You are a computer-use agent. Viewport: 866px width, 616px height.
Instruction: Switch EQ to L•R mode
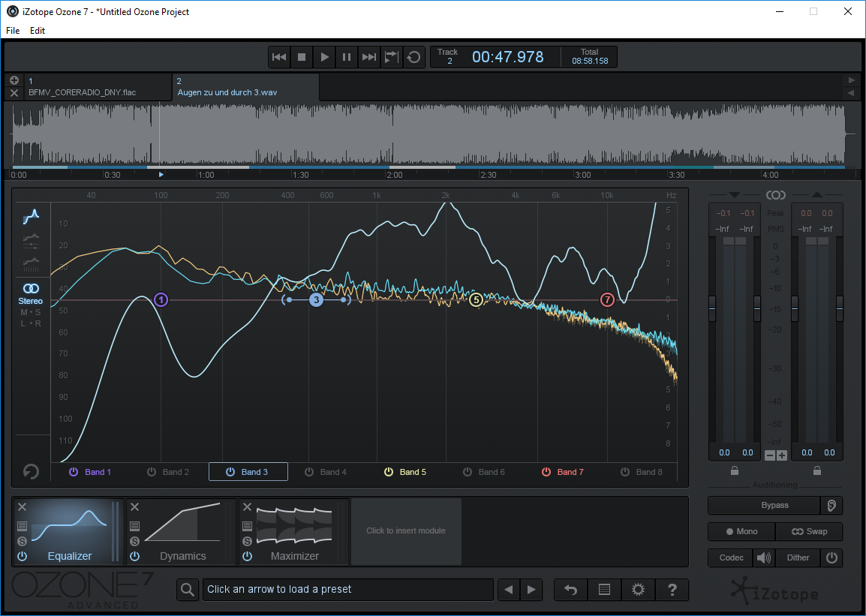(x=30, y=323)
